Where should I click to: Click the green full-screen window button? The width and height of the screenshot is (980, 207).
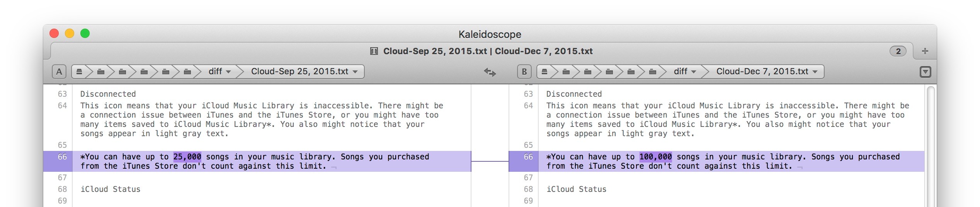click(x=85, y=34)
